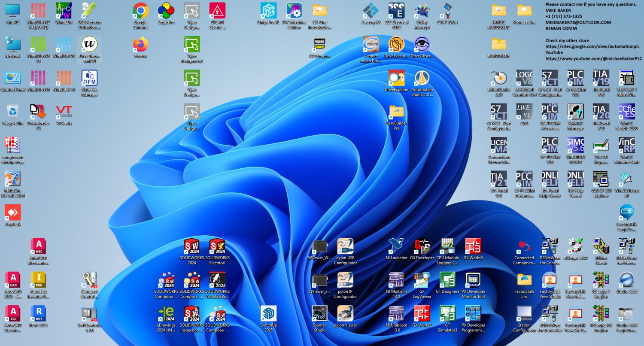Select the STEP 7 MicroWin V4.0 icon
644x346 pixels.
point(627,83)
